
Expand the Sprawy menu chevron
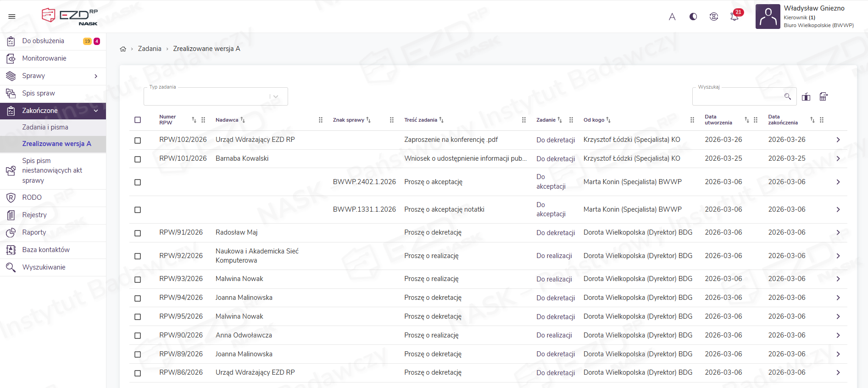click(96, 76)
